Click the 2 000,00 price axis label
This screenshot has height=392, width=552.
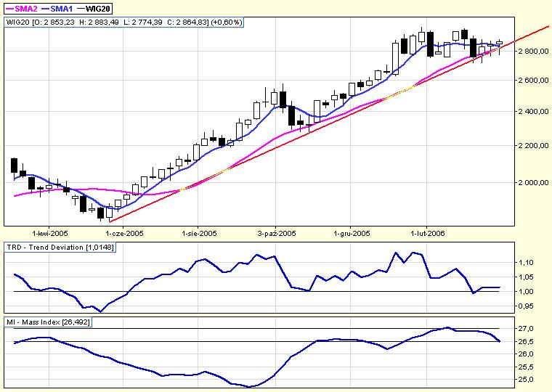click(x=533, y=182)
